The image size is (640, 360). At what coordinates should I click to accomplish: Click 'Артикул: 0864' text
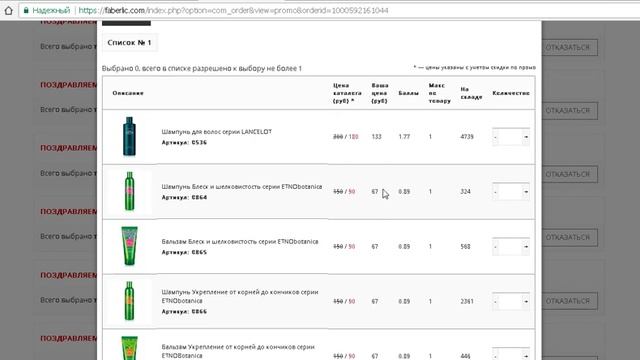point(184,197)
